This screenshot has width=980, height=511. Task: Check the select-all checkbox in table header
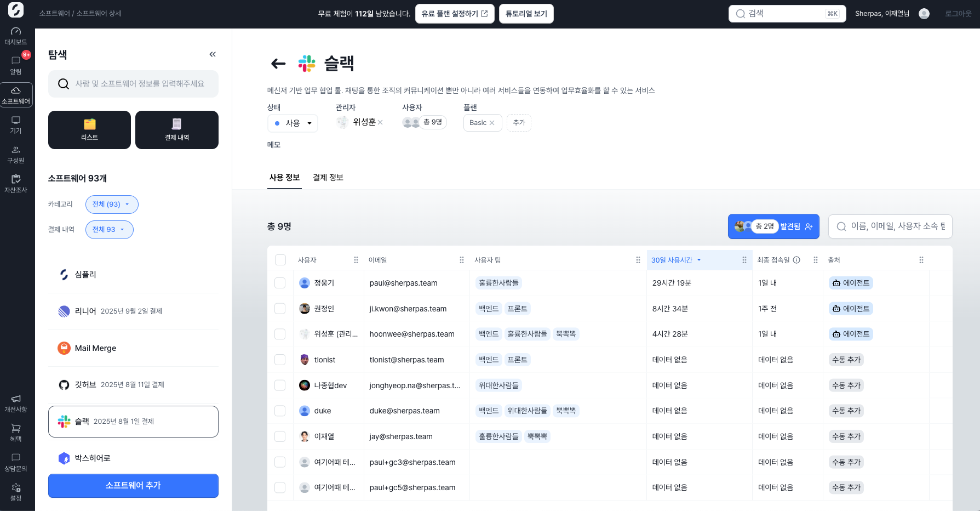(280, 260)
